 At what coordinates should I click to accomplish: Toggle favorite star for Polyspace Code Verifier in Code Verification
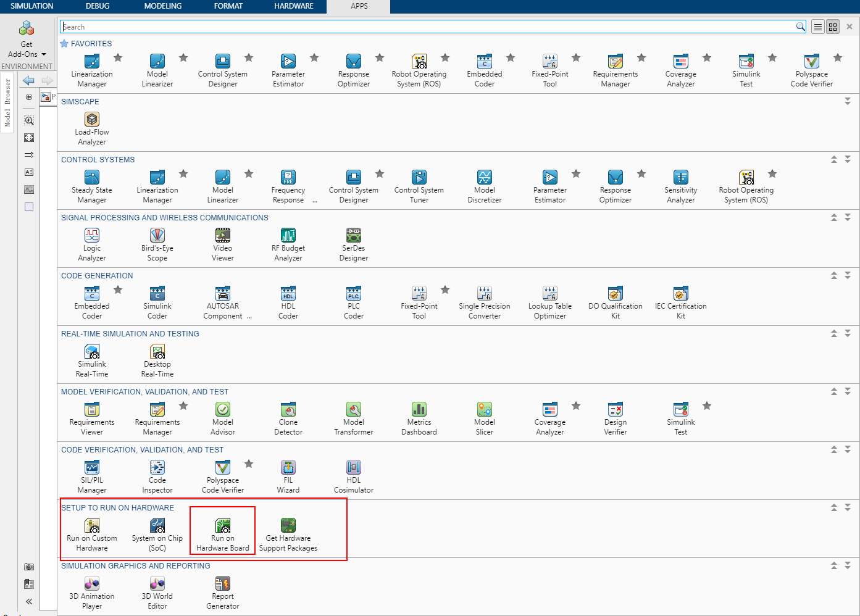(249, 464)
